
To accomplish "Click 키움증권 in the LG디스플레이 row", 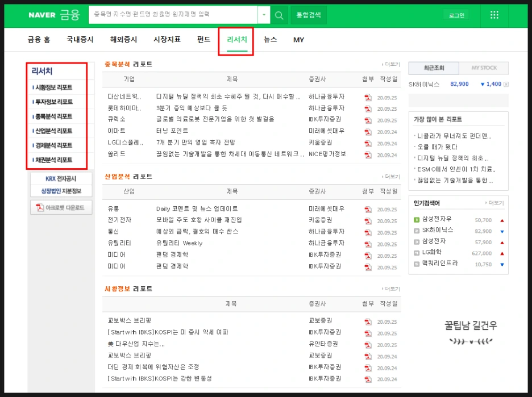I will click(320, 143).
